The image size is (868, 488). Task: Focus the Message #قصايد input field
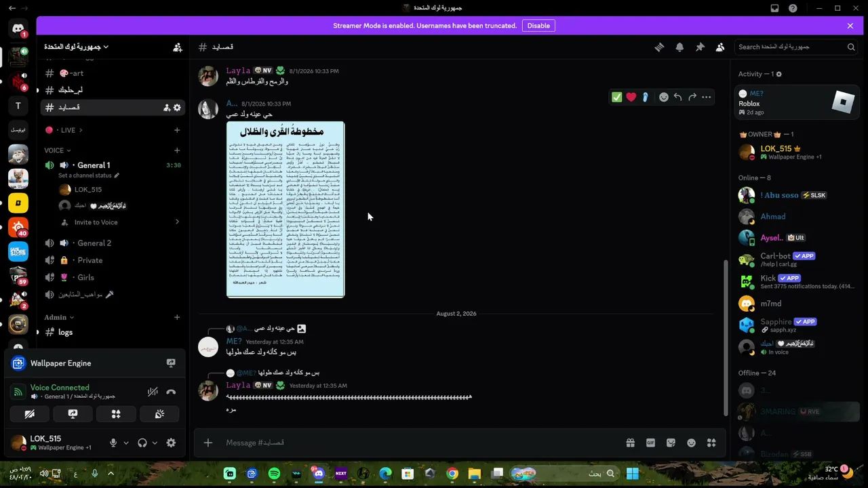tap(420, 443)
